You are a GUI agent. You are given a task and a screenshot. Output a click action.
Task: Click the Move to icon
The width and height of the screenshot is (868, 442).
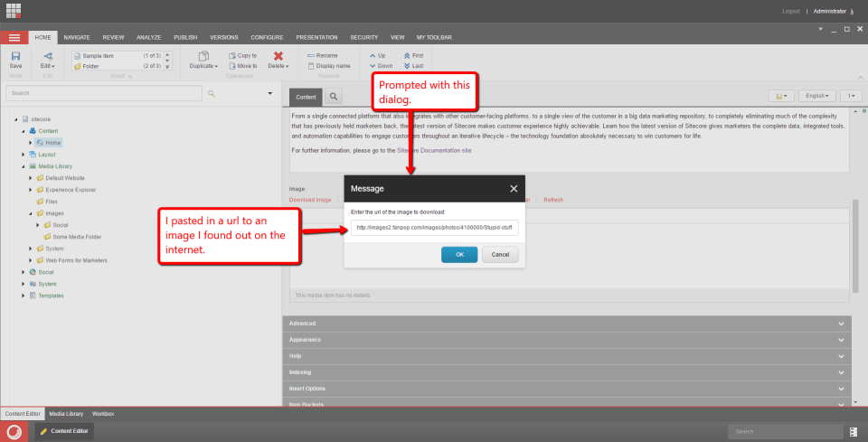tap(233, 66)
